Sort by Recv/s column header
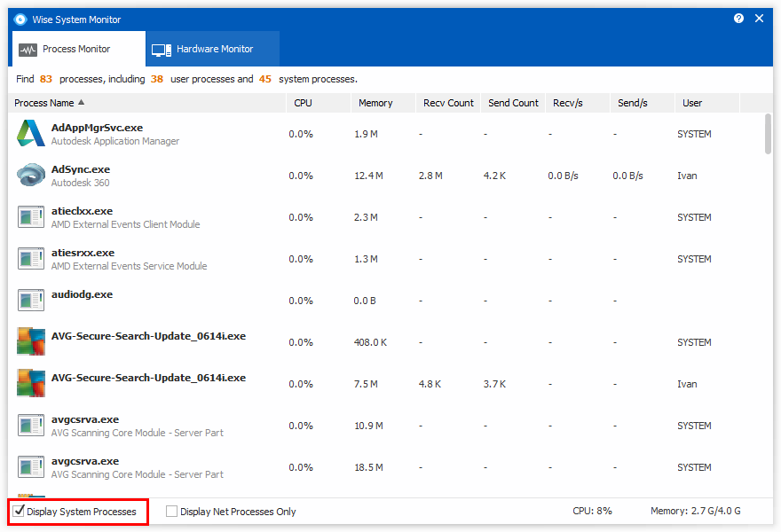 tap(578, 103)
